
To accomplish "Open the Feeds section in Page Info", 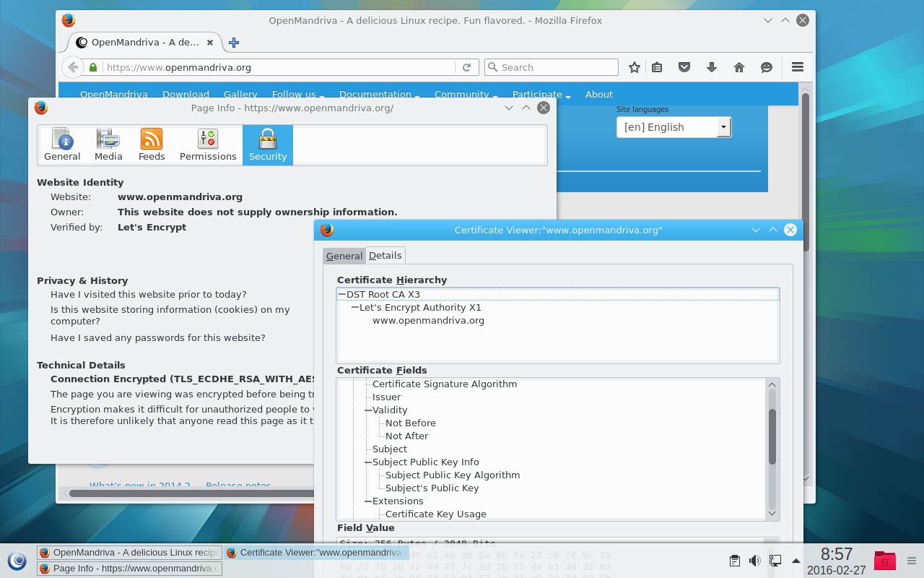I will (x=152, y=145).
